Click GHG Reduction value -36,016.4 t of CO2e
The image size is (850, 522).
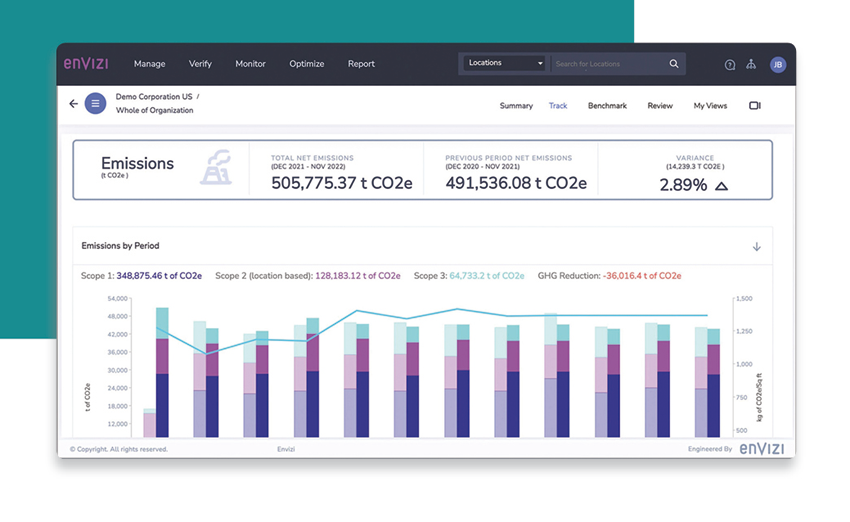(x=642, y=275)
